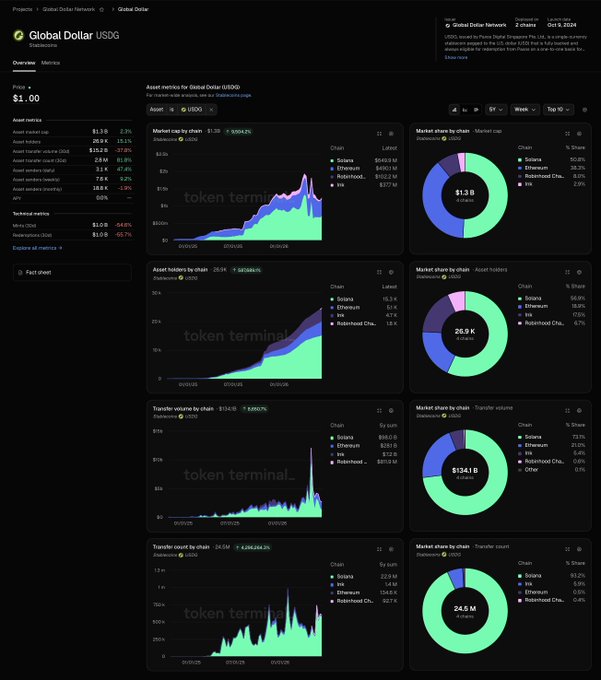This screenshot has height=680, width=601.
Task: Remove the USDG asset filter with its X
Action: [211, 110]
